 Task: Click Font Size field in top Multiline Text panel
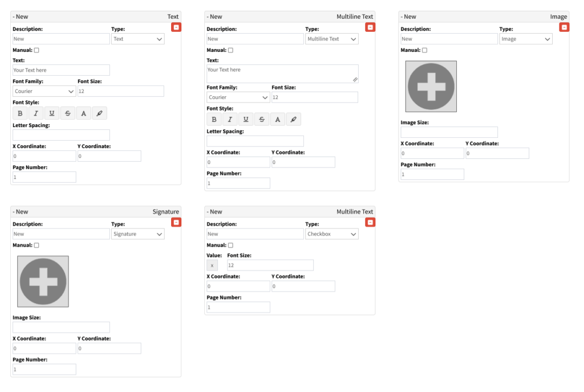point(315,97)
